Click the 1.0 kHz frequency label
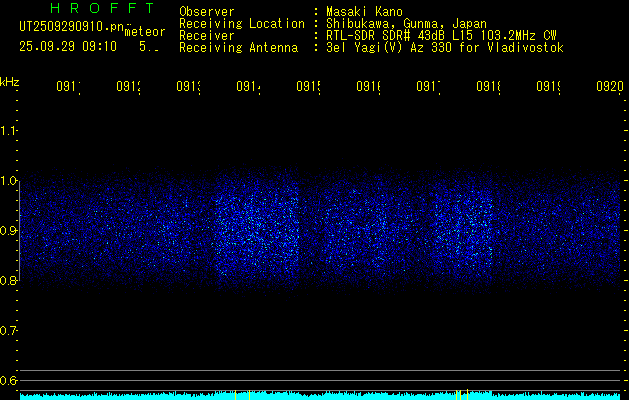The image size is (629, 400). pyautogui.click(x=8, y=181)
